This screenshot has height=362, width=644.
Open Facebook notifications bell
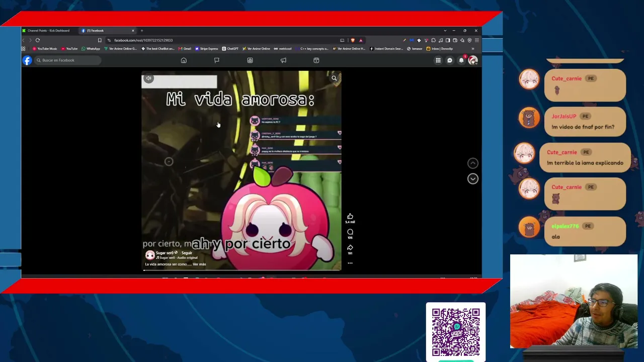click(461, 60)
